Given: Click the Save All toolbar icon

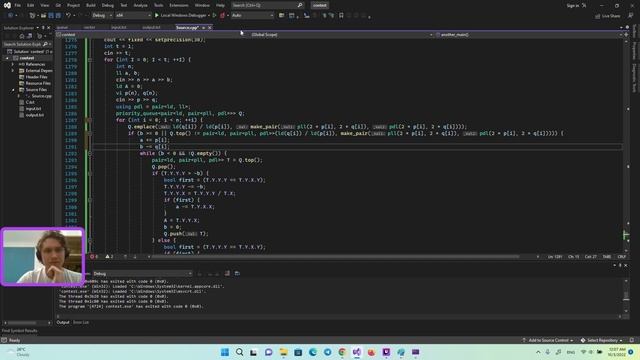Looking at the screenshot, I should click(58, 16).
